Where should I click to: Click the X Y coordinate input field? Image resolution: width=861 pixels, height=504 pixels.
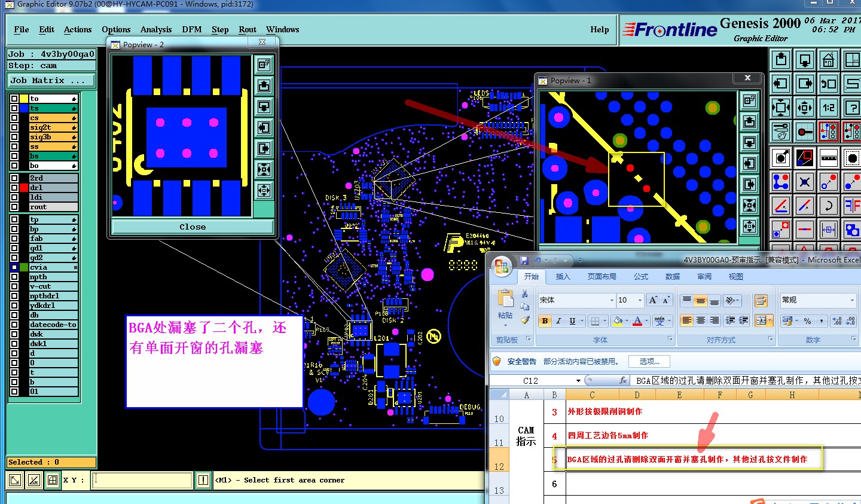(x=142, y=480)
